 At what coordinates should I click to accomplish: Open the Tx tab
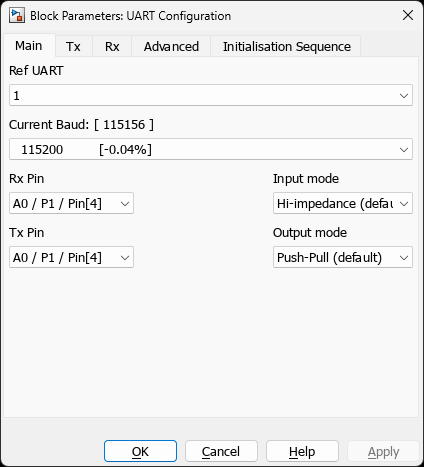point(73,46)
